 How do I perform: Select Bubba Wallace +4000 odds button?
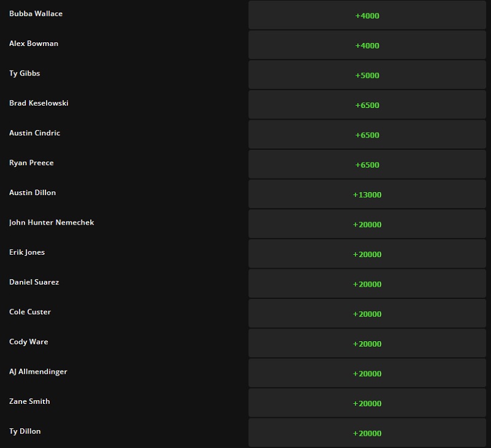pos(367,15)
